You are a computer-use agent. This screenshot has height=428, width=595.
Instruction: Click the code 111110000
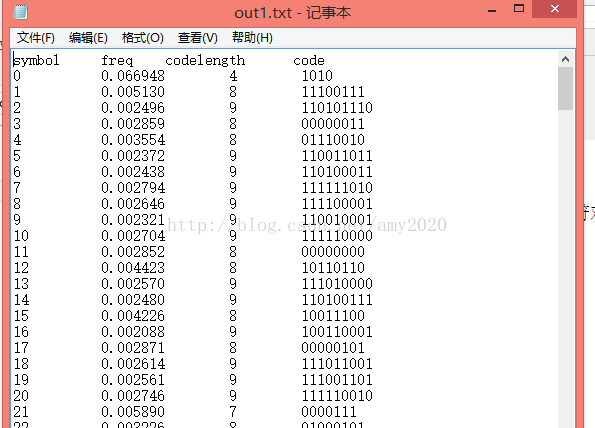point(337,236)
